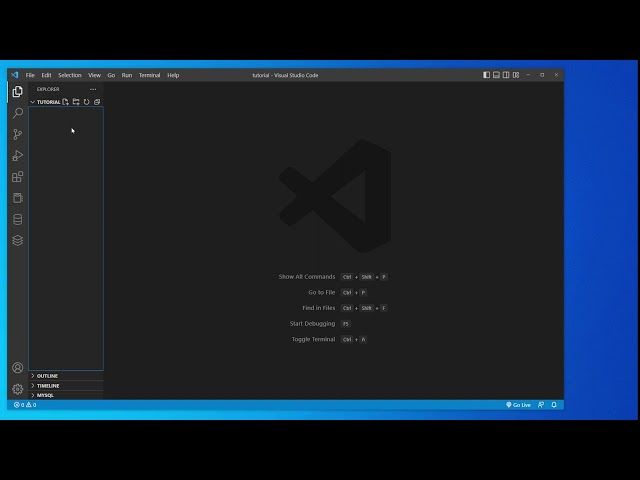The width and height of the screenshot is (640, 480).
Task: Open the Run menu
Action: click(127, 75)
